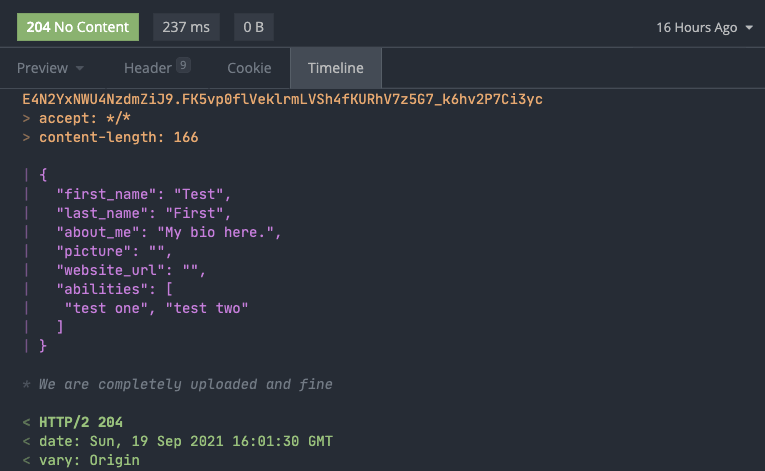The width and height of the screenshot is (765, 471).
Task: Click 'We are completely uploaded and fine' text
Action: coord(185,385)
